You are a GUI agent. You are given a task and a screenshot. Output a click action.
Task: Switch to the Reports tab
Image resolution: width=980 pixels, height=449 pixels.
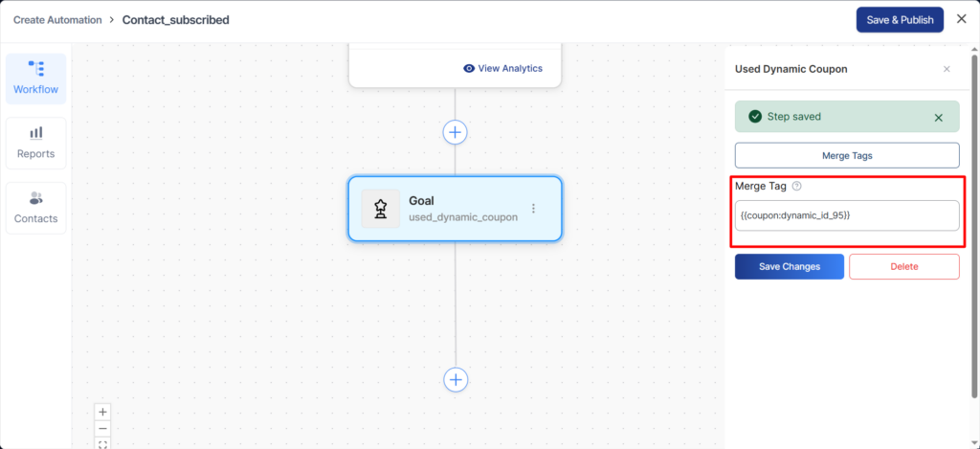35,143
